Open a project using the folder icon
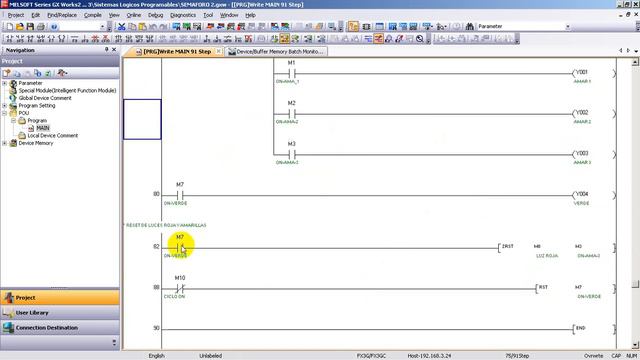Image resolution: width=640 pixels, height=360 pixels. (x=20, y=27)
